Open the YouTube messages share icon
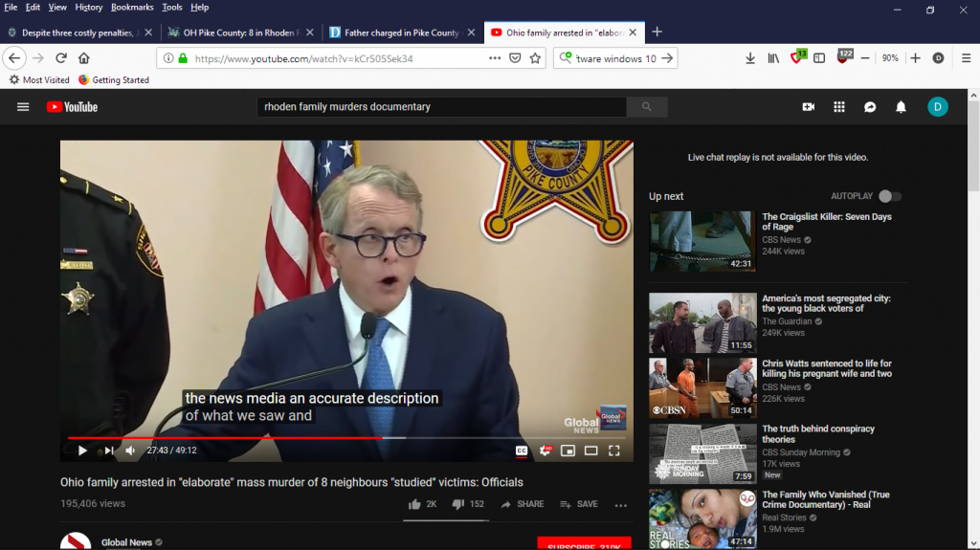The image size is (980, 550). point(870,107)
